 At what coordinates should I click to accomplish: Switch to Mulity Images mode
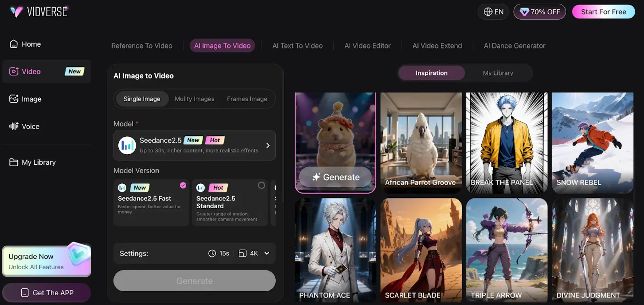point(194,99)
